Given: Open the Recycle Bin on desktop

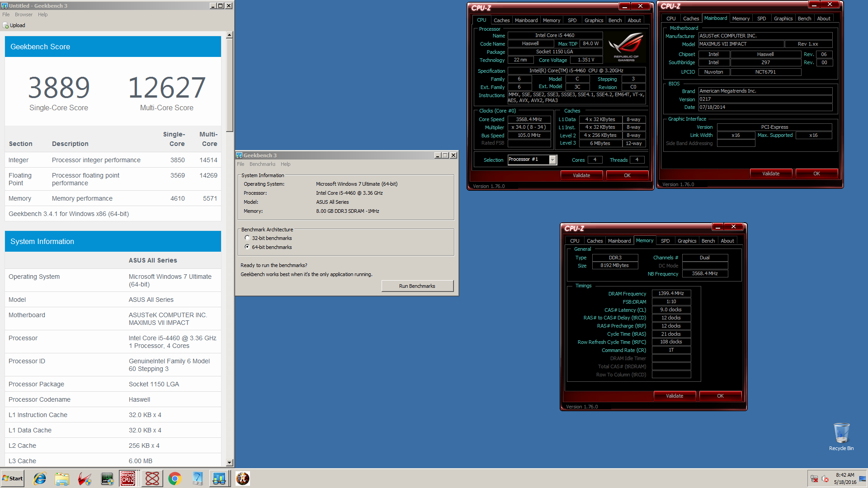Looking at the screenshot, I should coord(841,436).
